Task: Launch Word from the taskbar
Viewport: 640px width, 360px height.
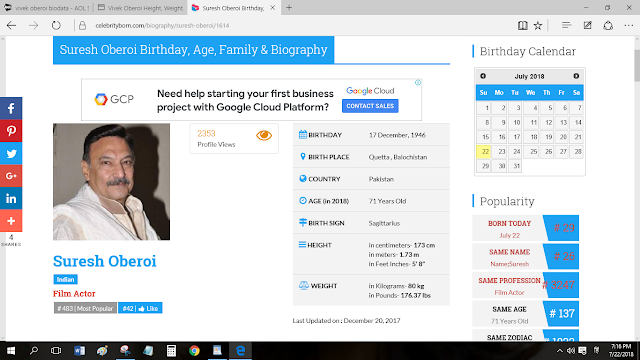Action: [79, 351]
